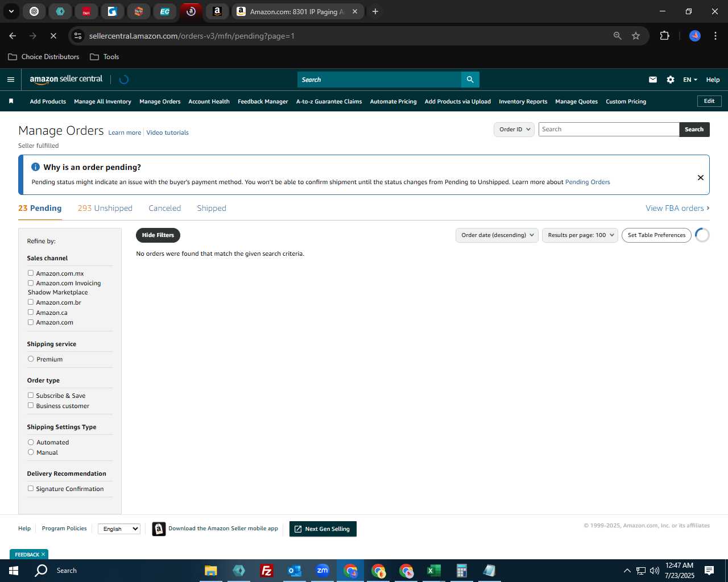The height and width of the screenshot is (582, 728).
Task: Open the Windows Start menu
Action: point(14,571)
